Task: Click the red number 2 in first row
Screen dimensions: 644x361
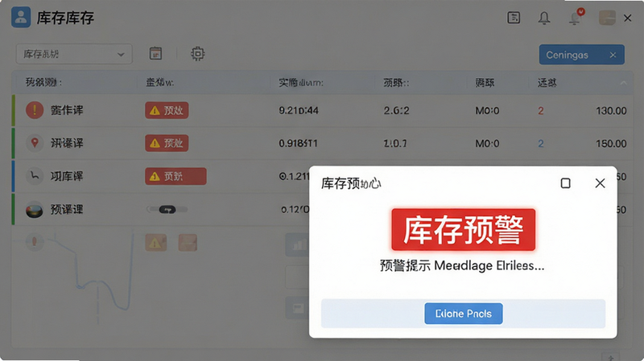Action: (x=541, y=111)
